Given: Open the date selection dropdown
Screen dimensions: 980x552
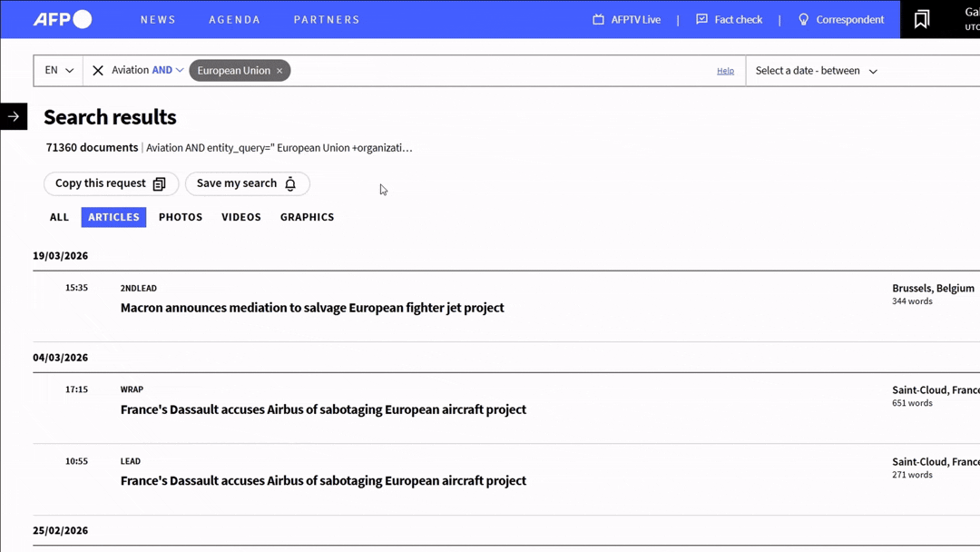Looking at the screenshot, I should [816, 71].
